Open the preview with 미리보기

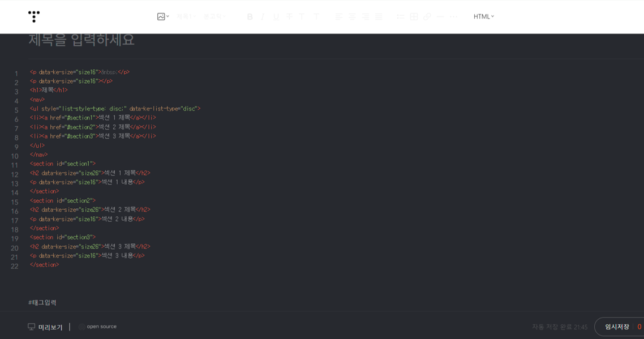coord(44,327)
